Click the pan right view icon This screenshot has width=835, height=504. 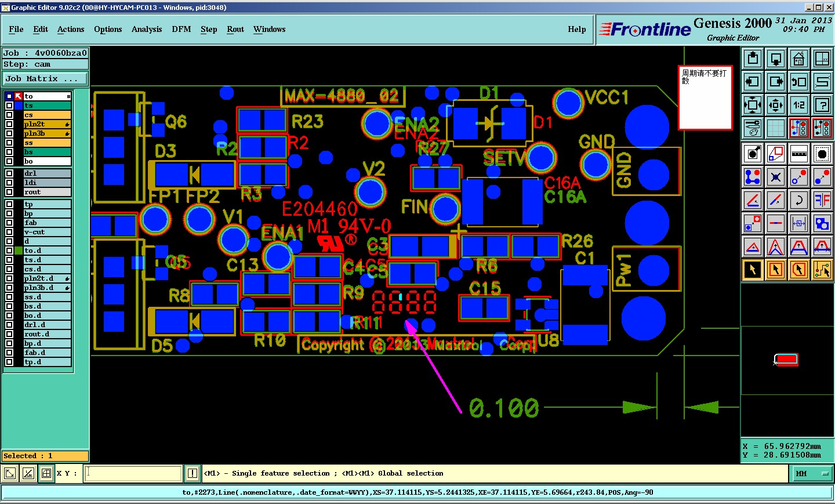click(x=776, y=82)
